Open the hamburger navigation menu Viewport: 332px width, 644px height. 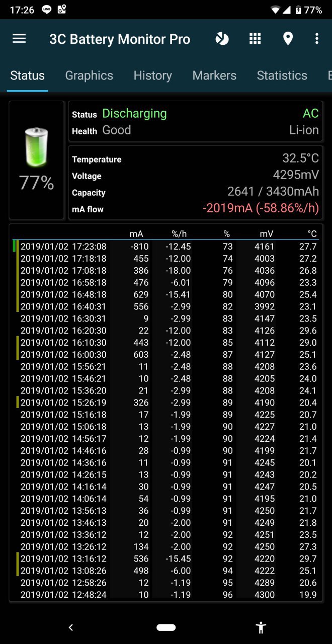coord(19,39)
